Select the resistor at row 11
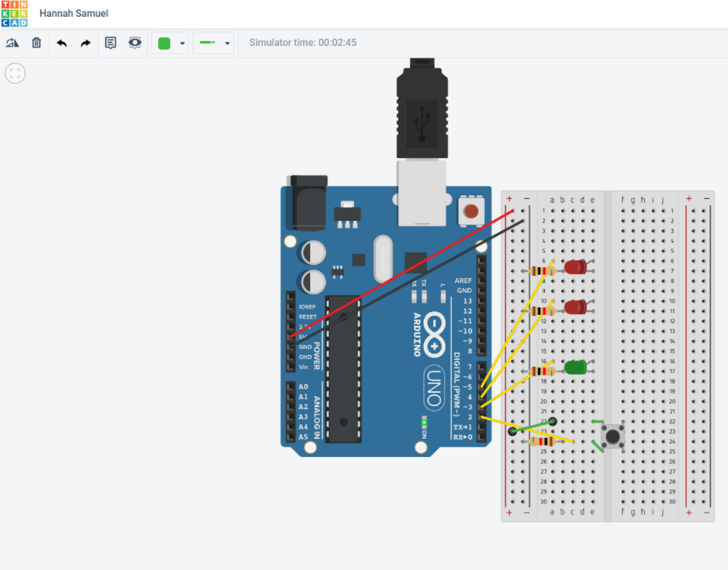Image resolution: width=728 pixels, height=570 pixels. (542, 311)
